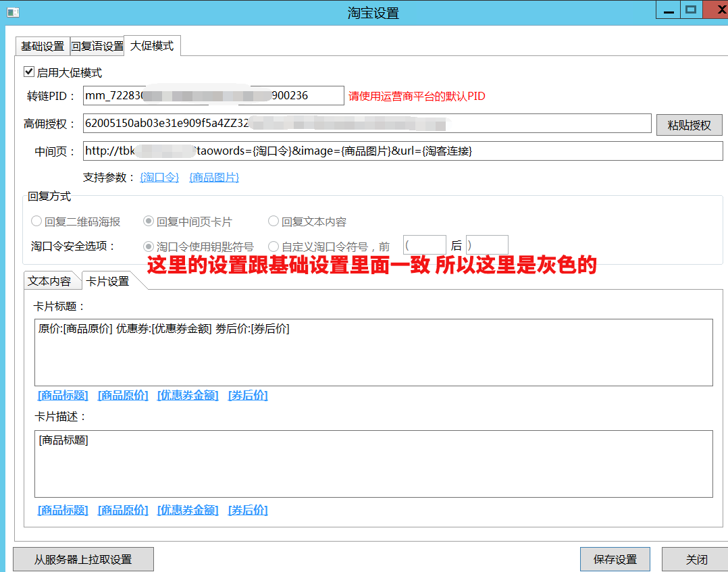Click the 后 symbol suffix field
This screenshot has width=728, height=572.
[x=487, y=245]
